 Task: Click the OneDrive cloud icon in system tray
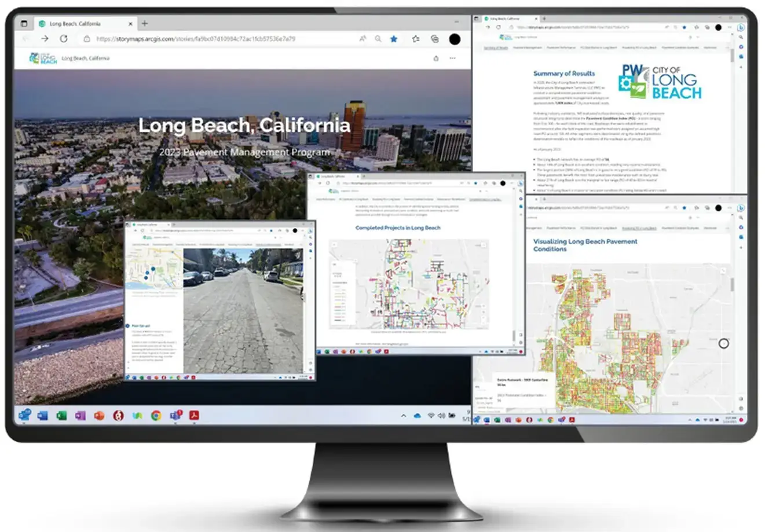[418, 416]
